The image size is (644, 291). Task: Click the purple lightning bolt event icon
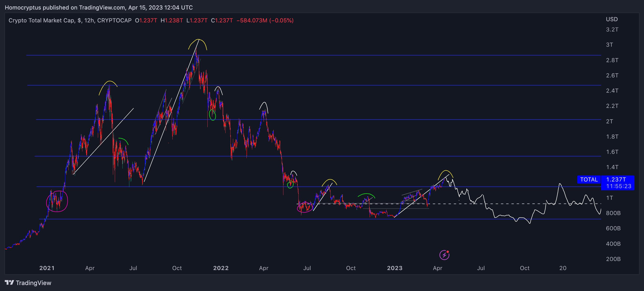[x=444, y=255]
